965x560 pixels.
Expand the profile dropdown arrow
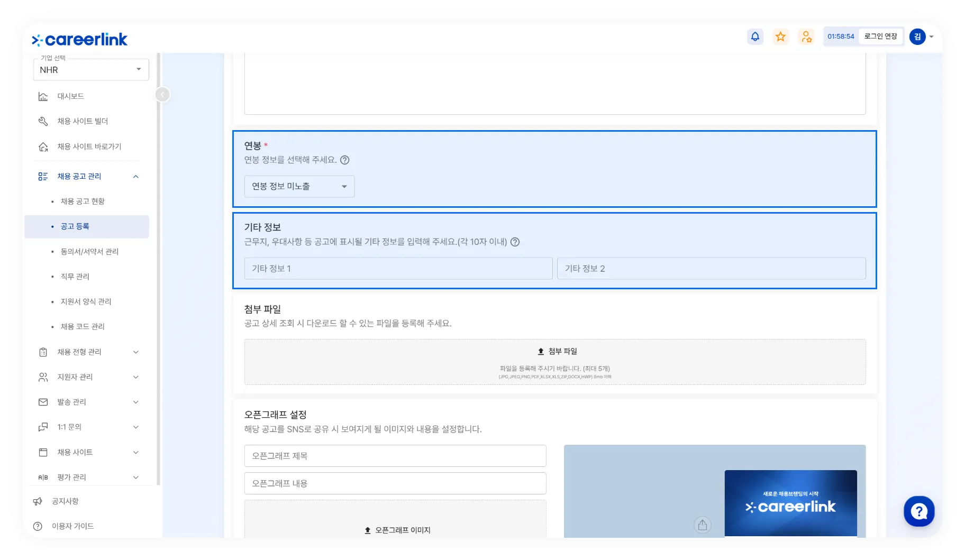point(932,37)
